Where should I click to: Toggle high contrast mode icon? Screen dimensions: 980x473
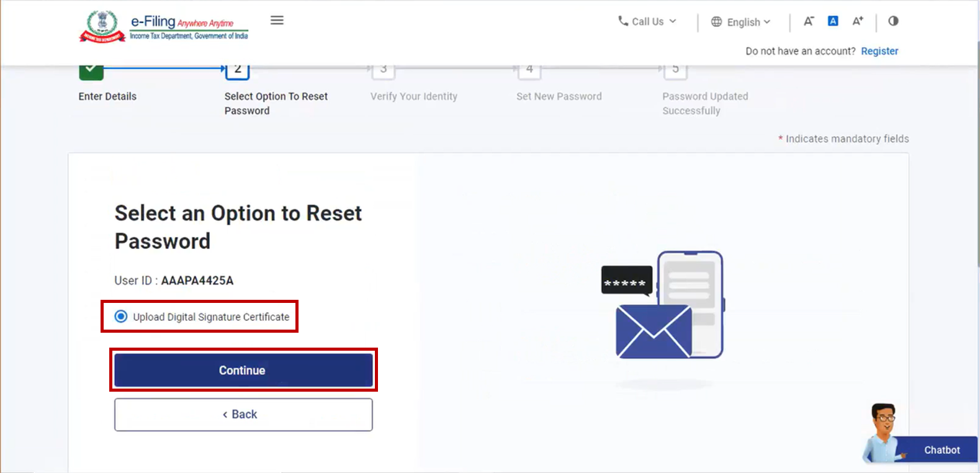pyautogui.click(x=893, y=21)
